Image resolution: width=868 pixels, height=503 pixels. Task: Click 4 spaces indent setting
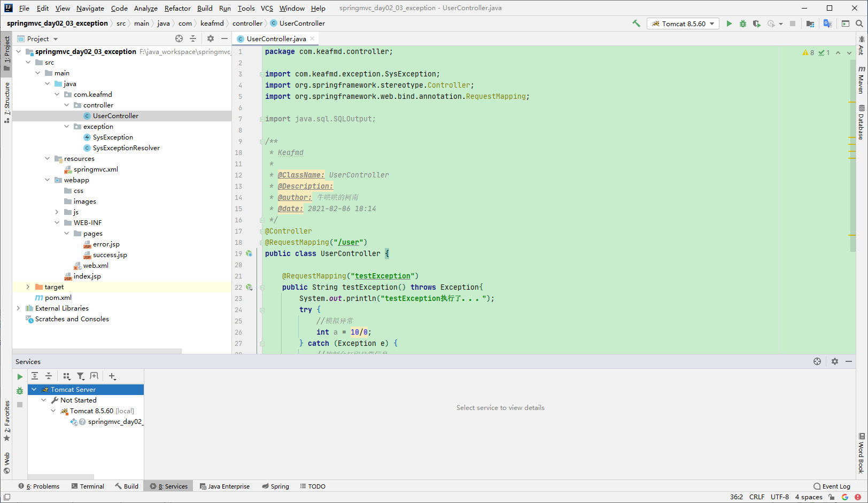(809, 497)
